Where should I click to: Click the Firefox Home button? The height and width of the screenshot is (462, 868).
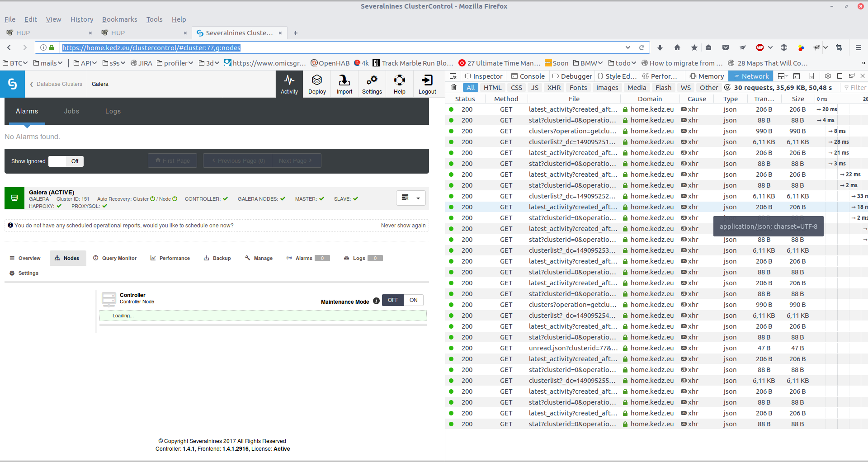(x=677, y=47)
